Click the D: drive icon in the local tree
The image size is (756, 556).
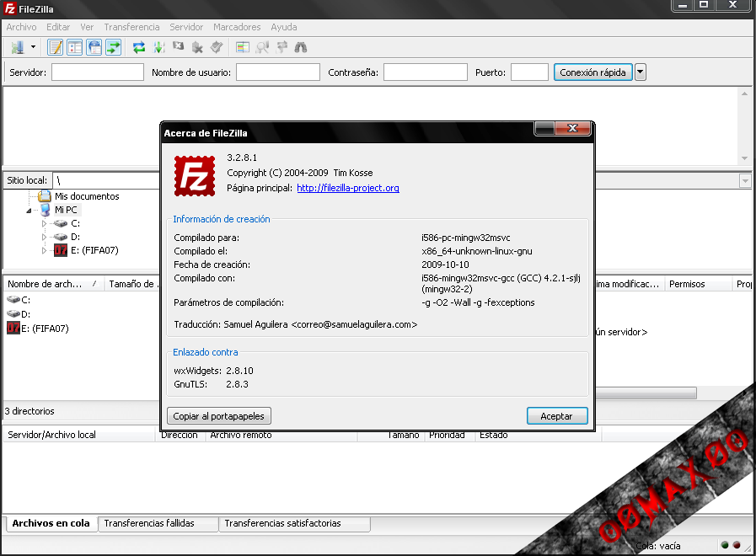coord(61,237)
